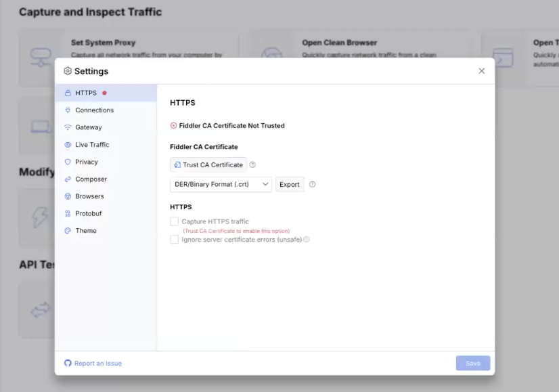Viewport: 559px width, 392px height.
Task: Open Report an Issue link
Action: pyautogui.click(x=98, y=363)
